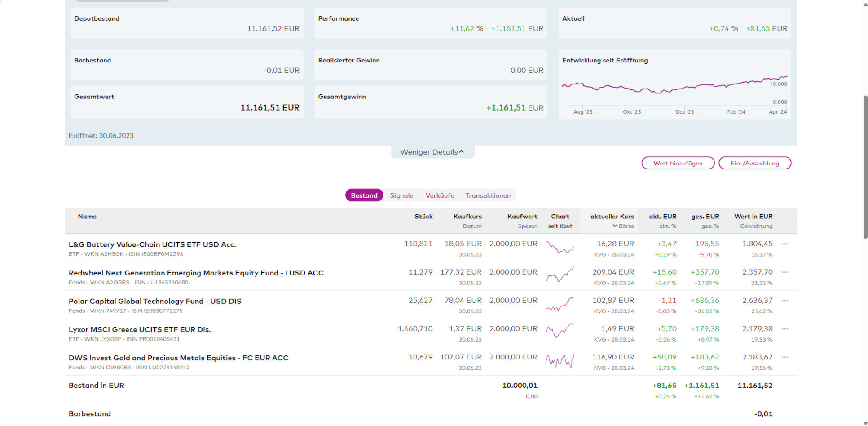Switch to the Verkäufe tab
This screenshot has width=868, height=426.
[x=440, y=195]
